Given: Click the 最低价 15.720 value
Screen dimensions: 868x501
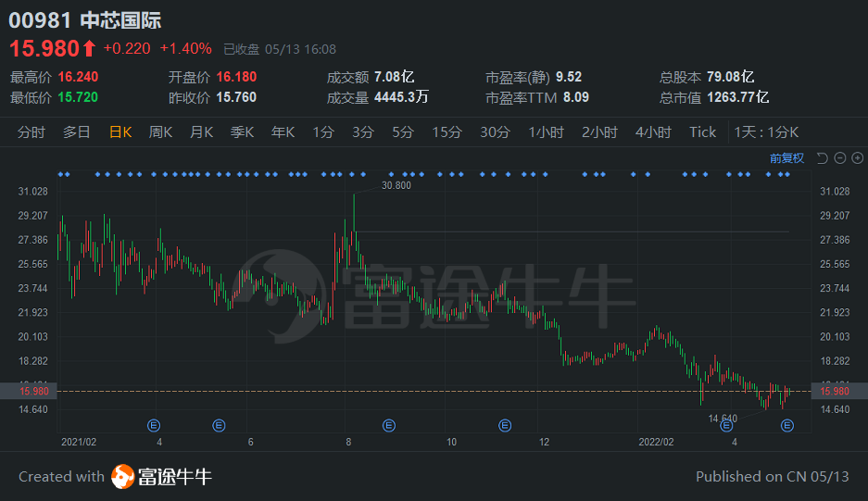Looking at the screenshot, I should point(78,97).
